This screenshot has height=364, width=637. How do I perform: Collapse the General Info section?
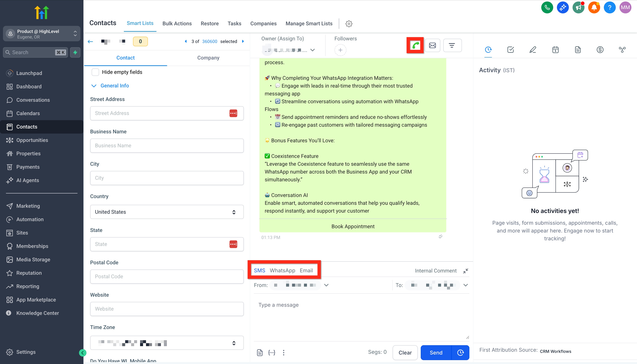pos(94,86)
